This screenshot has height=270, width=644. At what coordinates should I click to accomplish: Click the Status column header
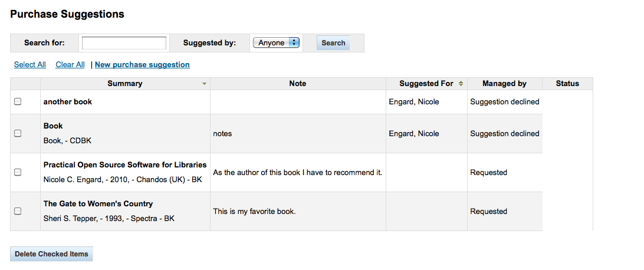(x=567, y=84)
